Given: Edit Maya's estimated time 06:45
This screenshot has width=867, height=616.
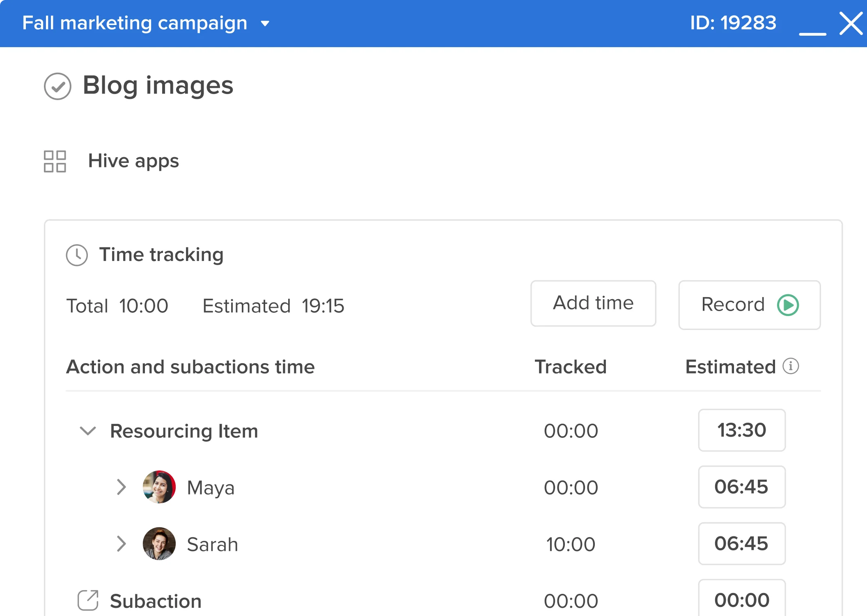Looking at the screenshot, I should coord(742,487).
